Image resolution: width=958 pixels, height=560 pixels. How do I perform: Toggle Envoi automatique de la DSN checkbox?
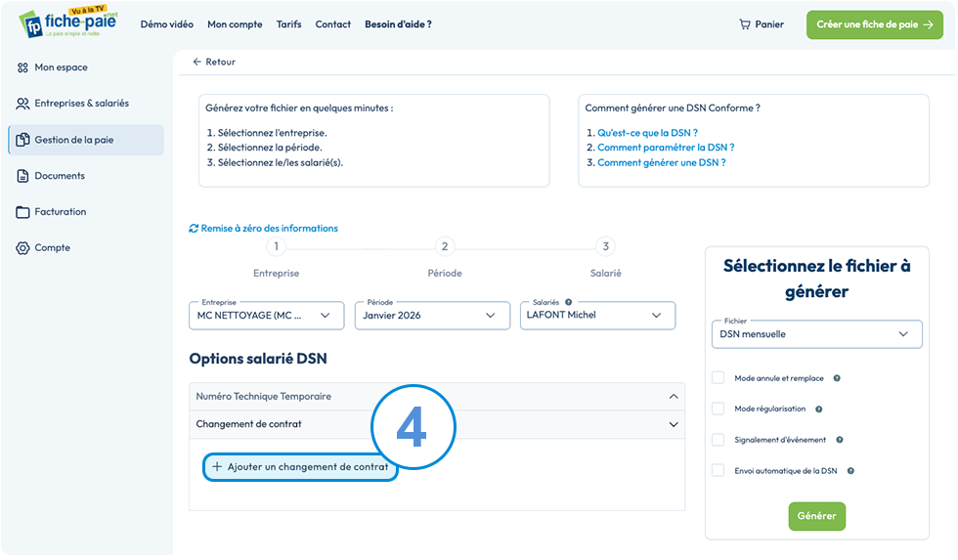(x=718, y=470)
